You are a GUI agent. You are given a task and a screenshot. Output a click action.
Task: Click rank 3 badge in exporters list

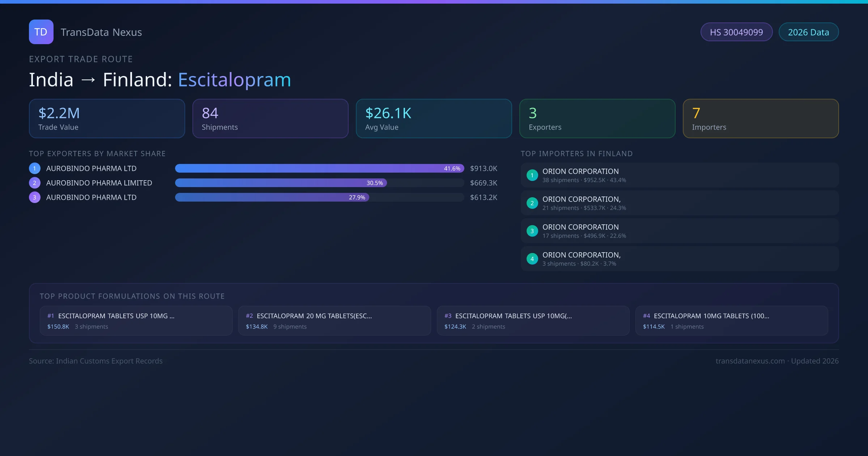(x=35, y=197)
